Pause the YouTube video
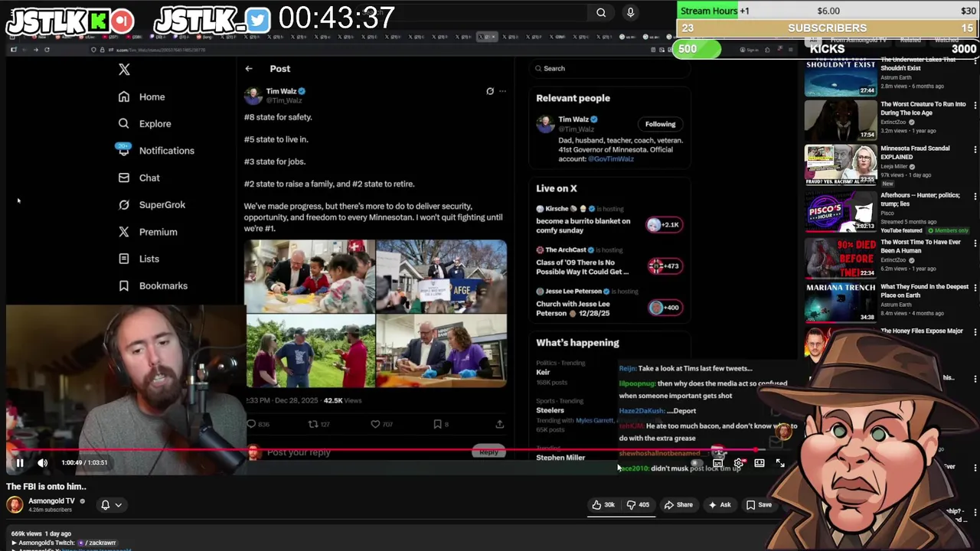980x551 pixels. [x=20, y=462]
